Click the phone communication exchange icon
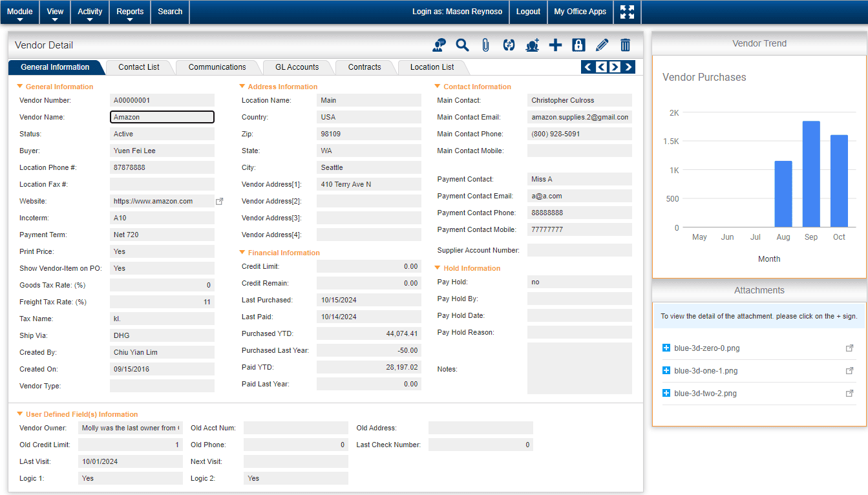Viewport: 868px width, 495px height. [x=509, y=45]
